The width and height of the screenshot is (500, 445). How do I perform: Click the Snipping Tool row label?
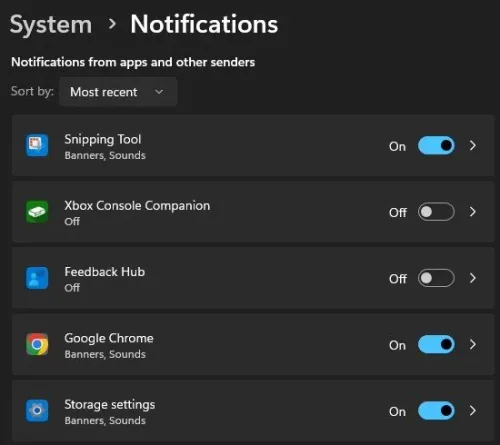click(103, 140)
